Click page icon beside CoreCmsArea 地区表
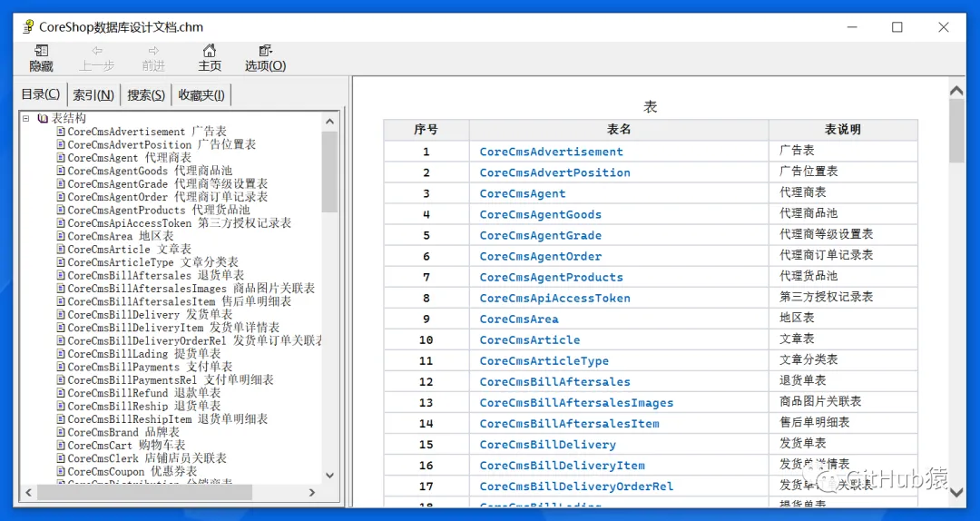980x521 pixels. coord(61,236)
